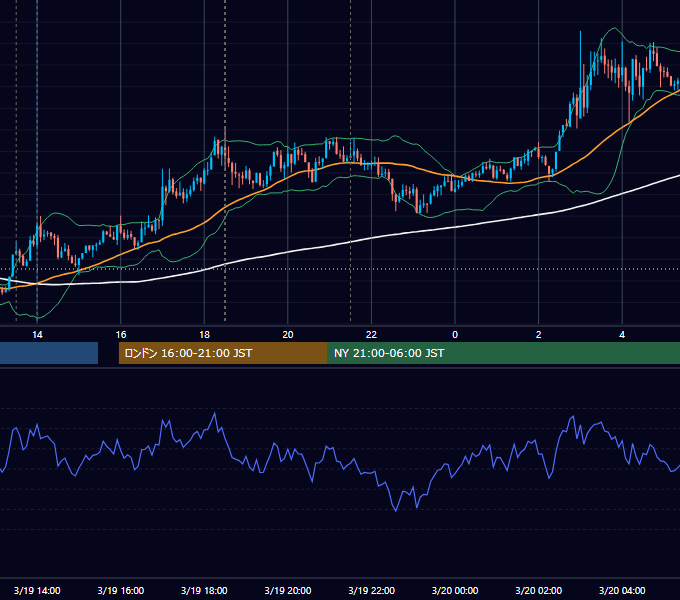
Task: Click the 3/19 16:00 date label
Action: pos(121,590)
